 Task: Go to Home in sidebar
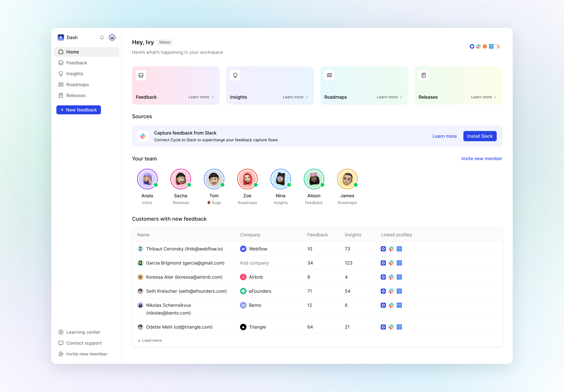click(87, 52)
